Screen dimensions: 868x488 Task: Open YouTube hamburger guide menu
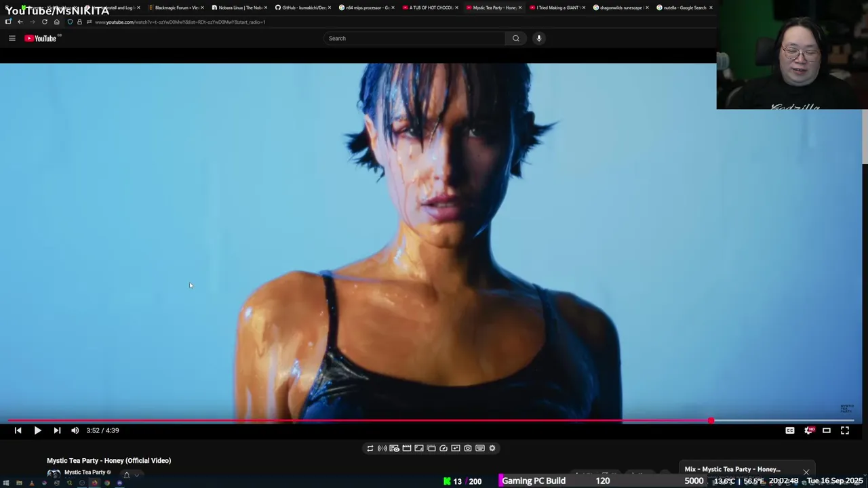tap(12, 38)
